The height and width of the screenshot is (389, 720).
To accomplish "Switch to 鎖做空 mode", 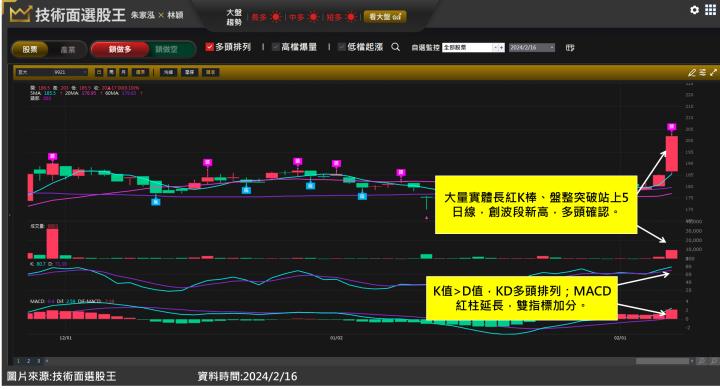I will coord(166,50).
